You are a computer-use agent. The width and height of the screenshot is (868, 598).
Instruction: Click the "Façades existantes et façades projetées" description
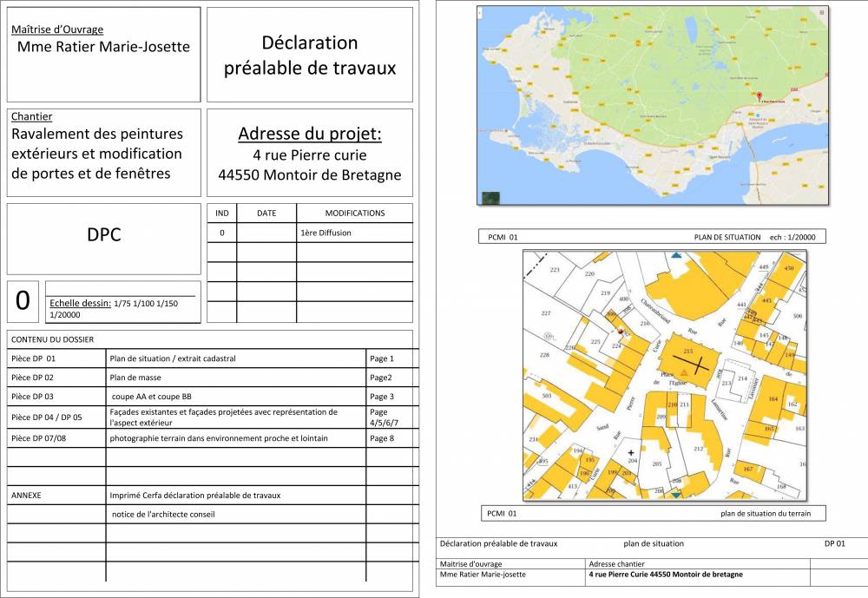(224, 417)
